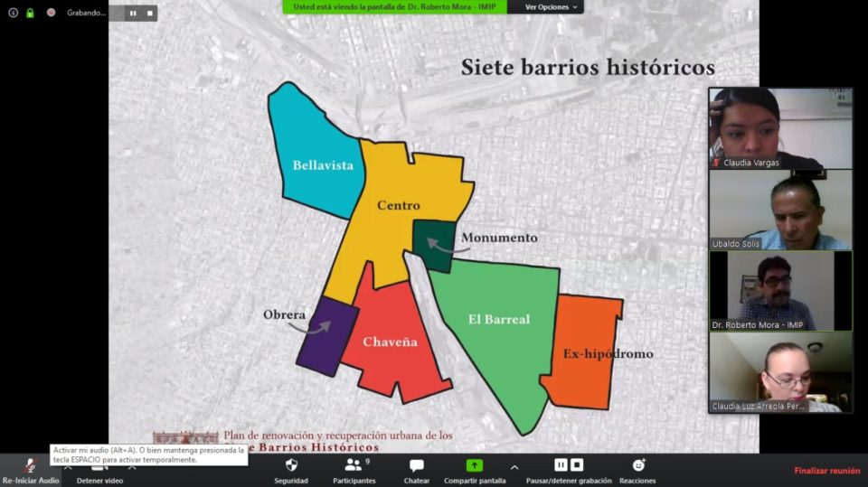The height and width of the screenshot is (487, 868).
Task: Click the green Compartir pantalla icon
Action: [x=474, y=465]
